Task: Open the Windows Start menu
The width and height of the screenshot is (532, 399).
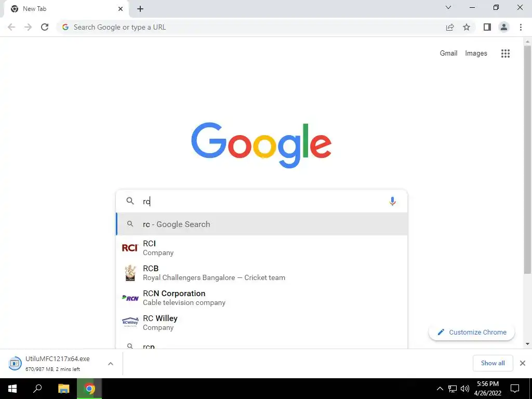Action: pos(12,389)
